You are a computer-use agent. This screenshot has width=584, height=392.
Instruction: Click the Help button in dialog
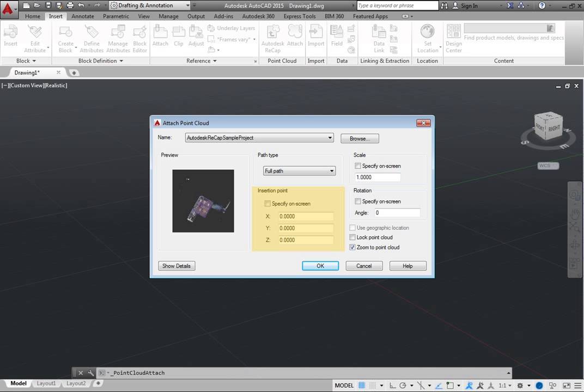point(407,266)
